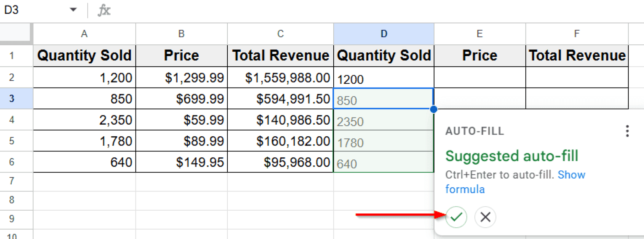Screen dimensions: 644x239
Task: Select cell D2 containing 1200
Action: (384, 78)
